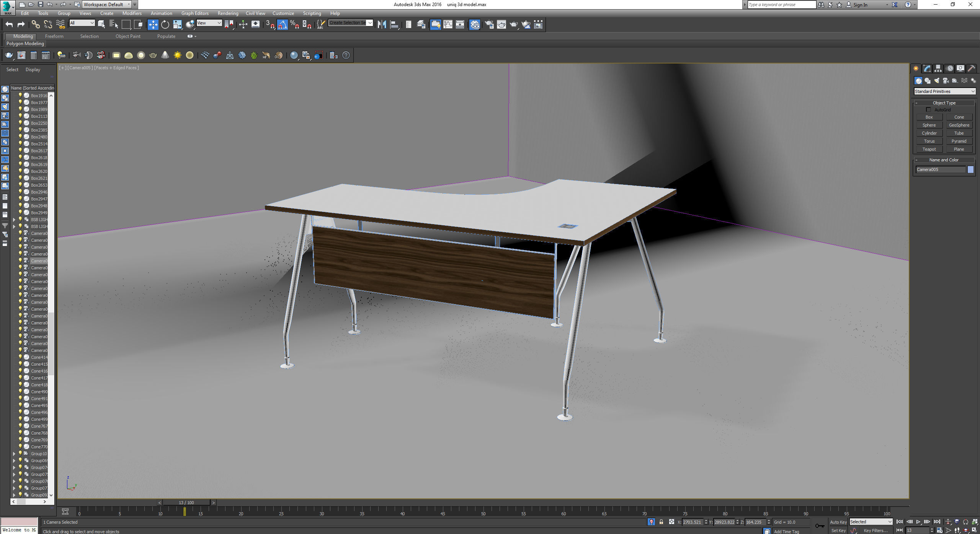Open the Curve Editor from the toolbar
Image resolution: width=980 pixels, height=534 pixels.
448,24
